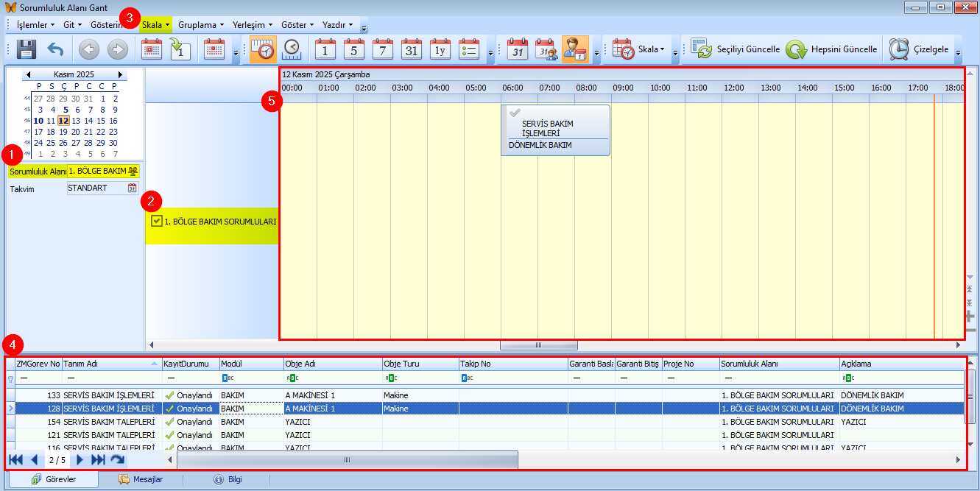980x491 pixels.
Task: Select the monthly 31-day view icon
Action: click(411, 49)
